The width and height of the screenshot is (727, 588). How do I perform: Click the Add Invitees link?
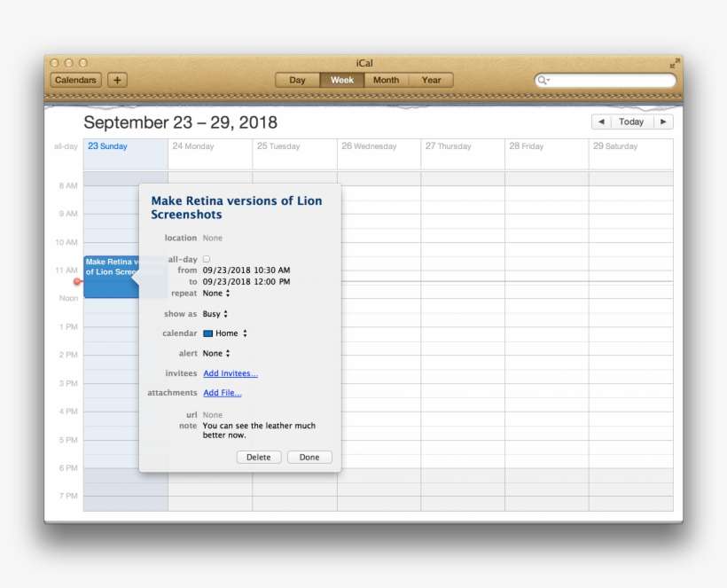point(230,373)
